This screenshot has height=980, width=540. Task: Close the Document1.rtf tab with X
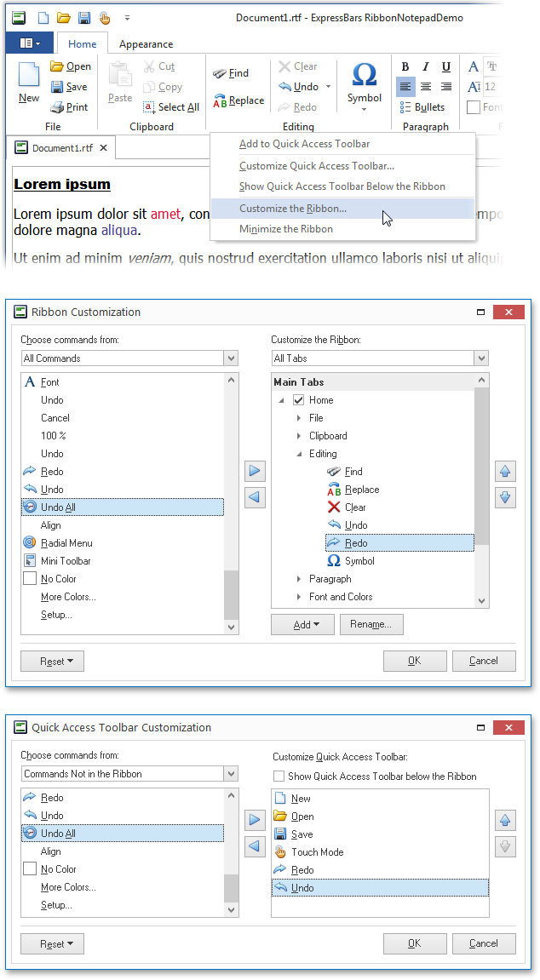tap(104, 148)
